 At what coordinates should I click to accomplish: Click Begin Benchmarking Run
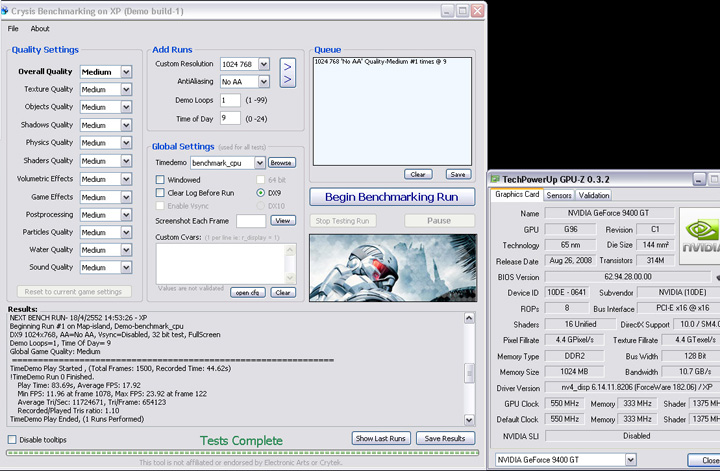pyautogui.click(x=392, y=197)
